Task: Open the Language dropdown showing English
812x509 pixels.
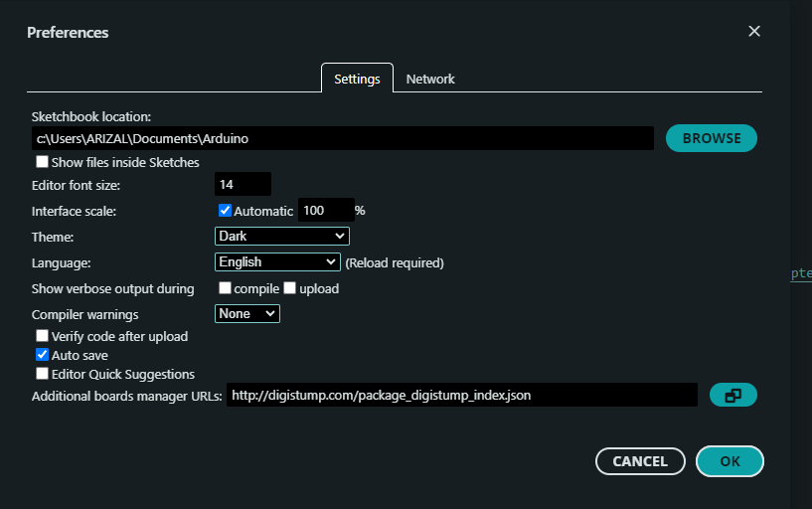Action: pos(277,262)
